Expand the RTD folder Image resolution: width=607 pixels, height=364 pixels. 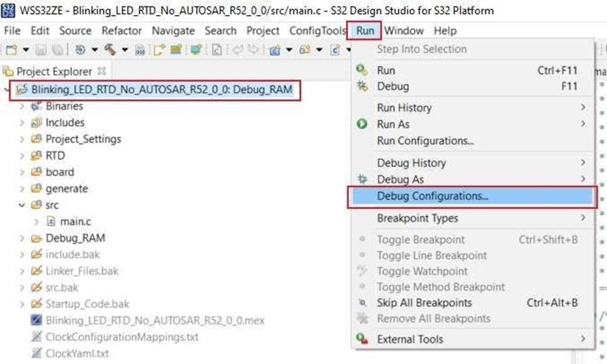pos(22,156)
